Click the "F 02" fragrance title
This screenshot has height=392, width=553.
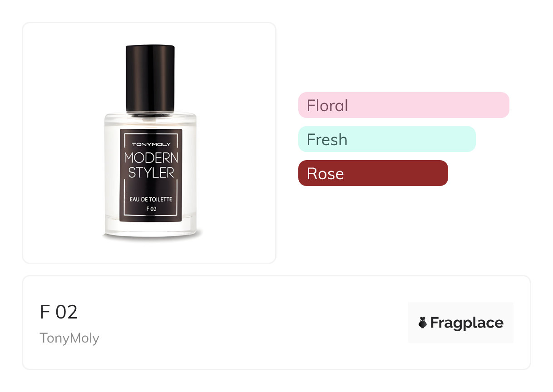pos(59,312)
